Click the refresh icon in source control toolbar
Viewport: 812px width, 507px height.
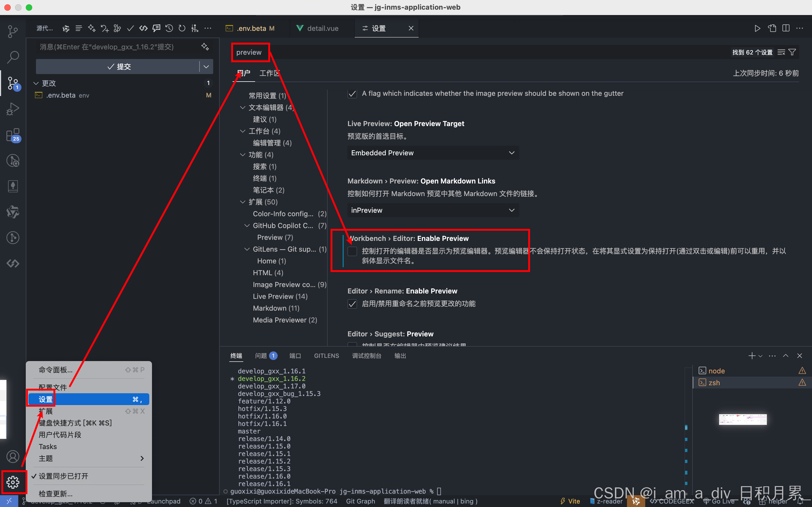[x=182, y=28]
